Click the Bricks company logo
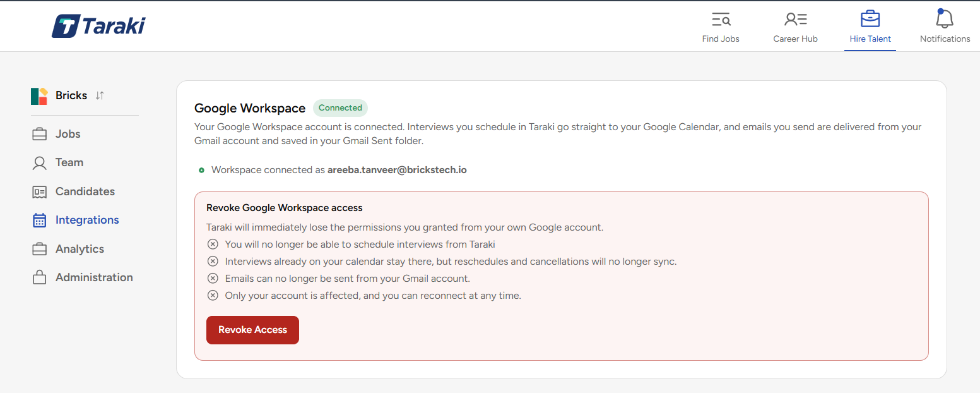The image size is (980, 393). pyautogui.click(x=39, y=96)
